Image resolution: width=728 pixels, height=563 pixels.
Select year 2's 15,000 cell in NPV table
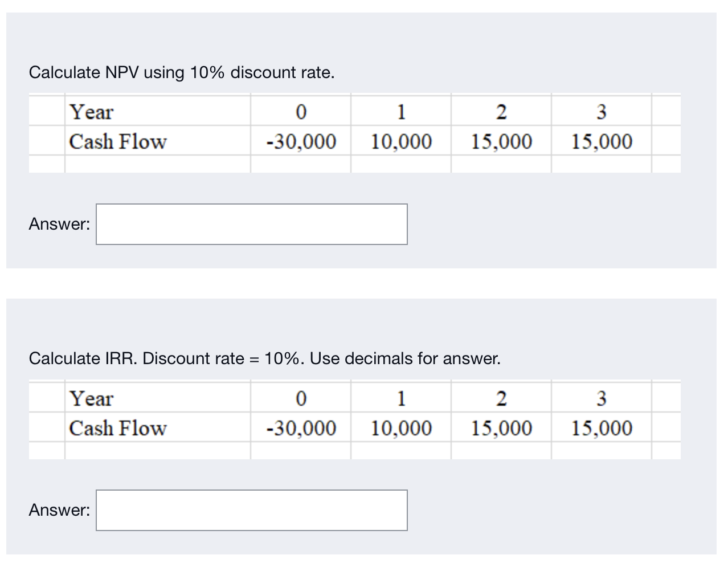(x=501, y=142)
